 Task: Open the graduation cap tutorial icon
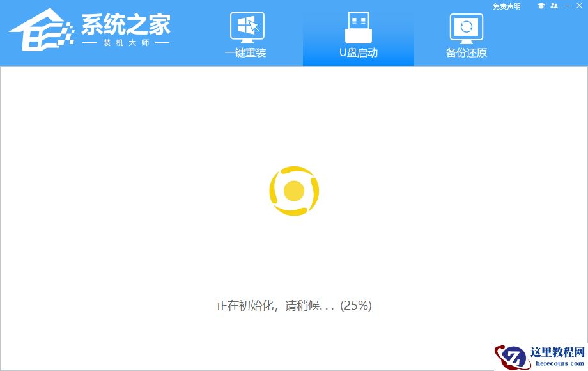point(541,6)
